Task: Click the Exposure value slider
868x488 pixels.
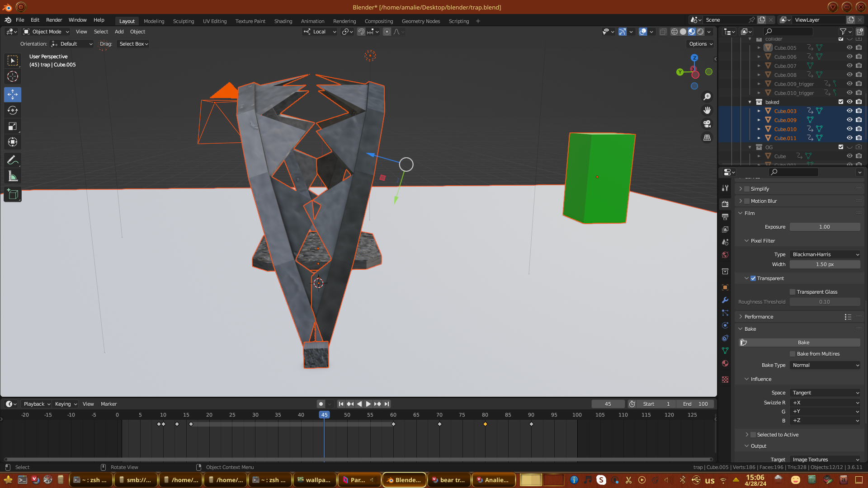Action: click(825, 227)
